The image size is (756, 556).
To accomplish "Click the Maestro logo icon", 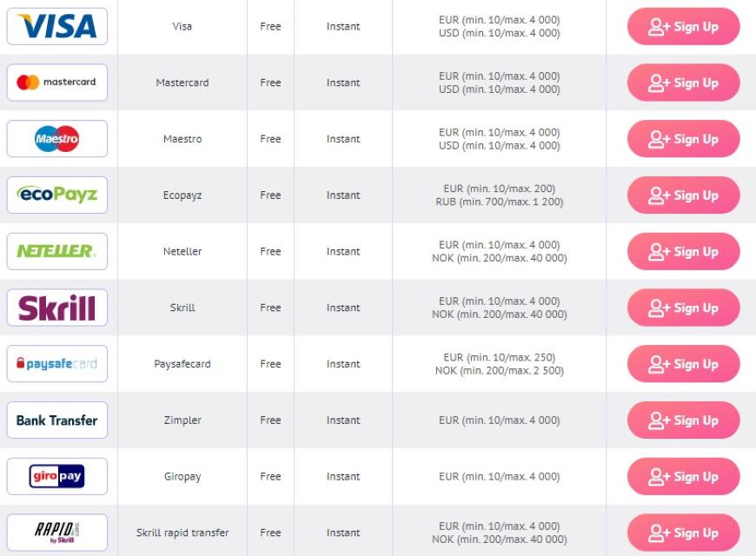I will 56,139.
